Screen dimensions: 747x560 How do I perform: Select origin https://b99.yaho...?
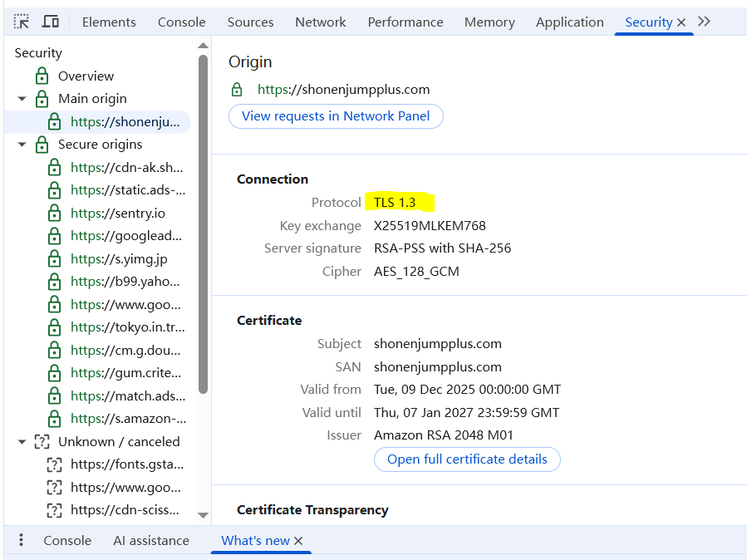pos(125,282)
